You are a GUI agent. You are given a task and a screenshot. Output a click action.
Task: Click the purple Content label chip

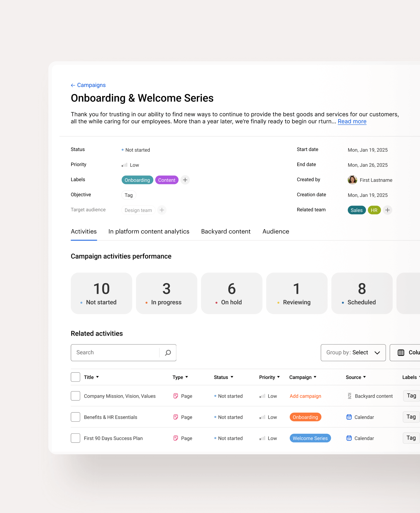[x=167, y=180]
